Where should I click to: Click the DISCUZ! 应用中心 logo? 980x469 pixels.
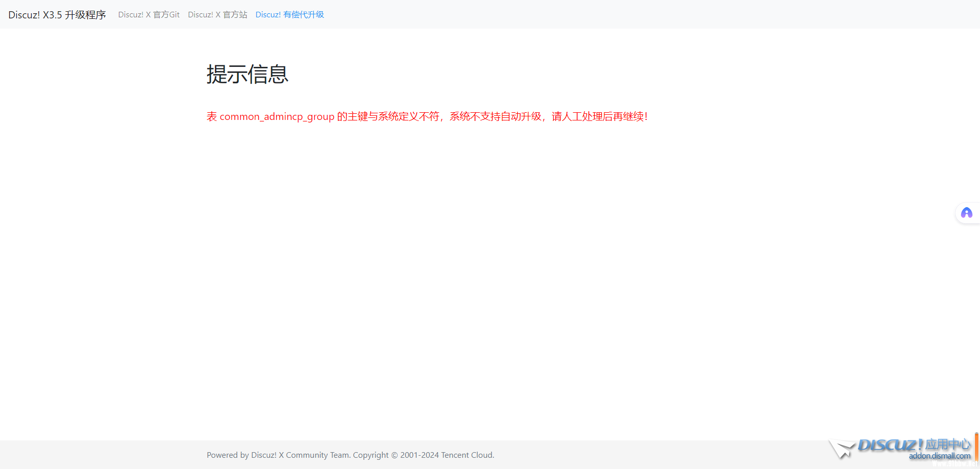pyautogui.click(x=913, y=445)
